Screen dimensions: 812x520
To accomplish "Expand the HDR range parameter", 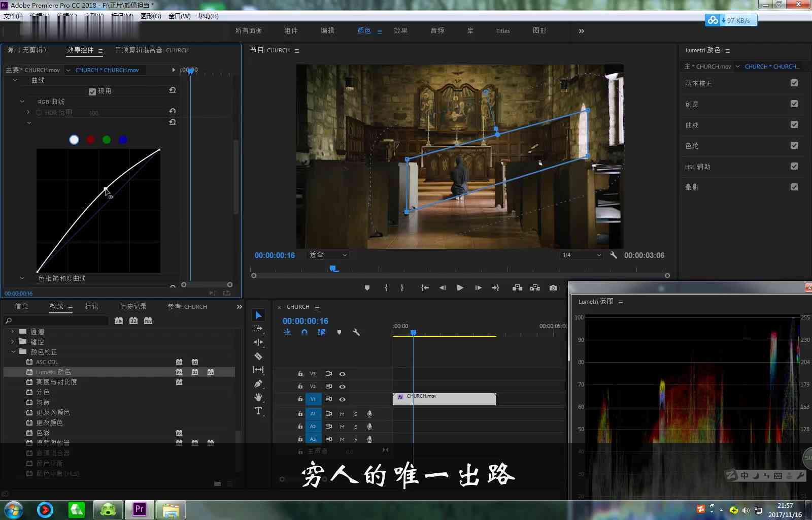I will coord(28,112).
